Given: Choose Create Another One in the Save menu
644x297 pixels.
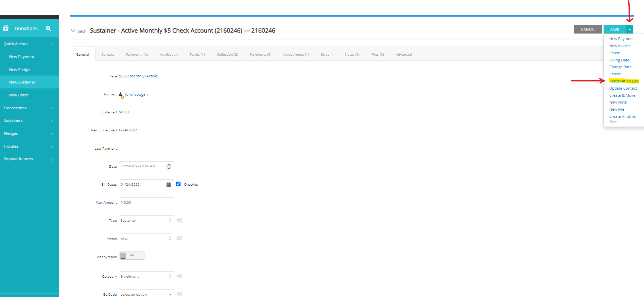Looking at the screenshot, I should pyautogui.click(x=623, y=119).
